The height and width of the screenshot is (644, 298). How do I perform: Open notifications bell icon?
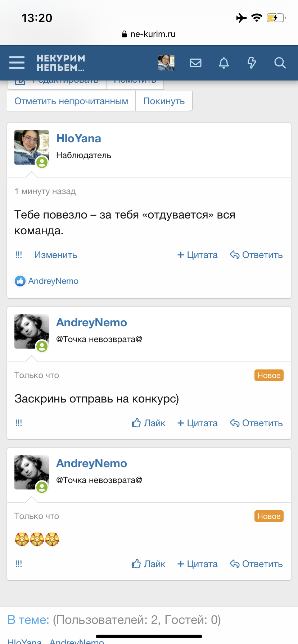[224, 63]
